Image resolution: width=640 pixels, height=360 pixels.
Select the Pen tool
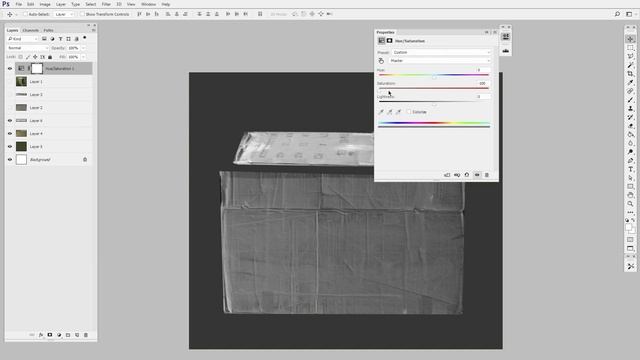click(631, 160)
